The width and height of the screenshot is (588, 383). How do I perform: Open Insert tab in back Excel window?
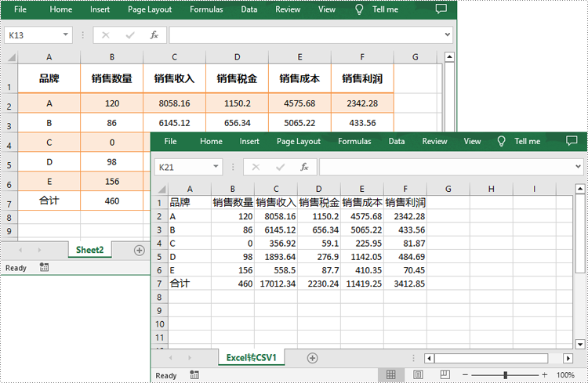point(100,9)
